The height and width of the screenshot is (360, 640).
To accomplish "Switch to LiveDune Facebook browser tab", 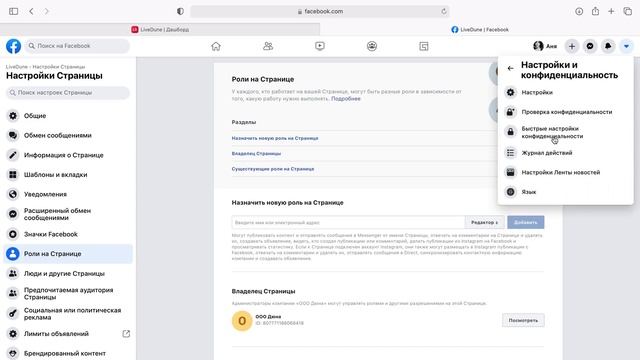I will [480, 29].
